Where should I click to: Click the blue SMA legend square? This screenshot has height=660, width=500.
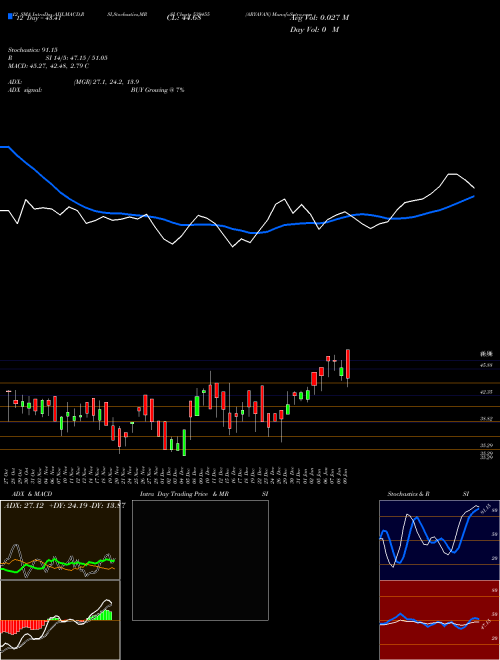[10, 16]
